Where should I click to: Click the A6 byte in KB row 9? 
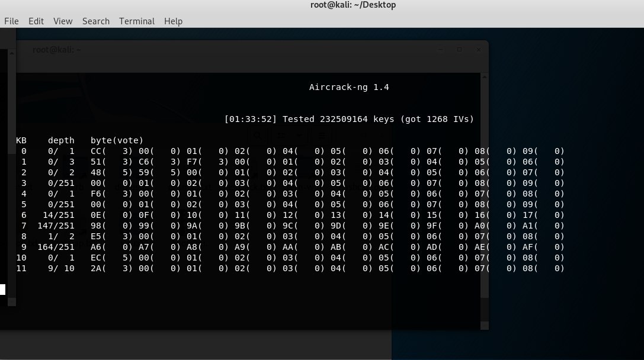point(96,247)
